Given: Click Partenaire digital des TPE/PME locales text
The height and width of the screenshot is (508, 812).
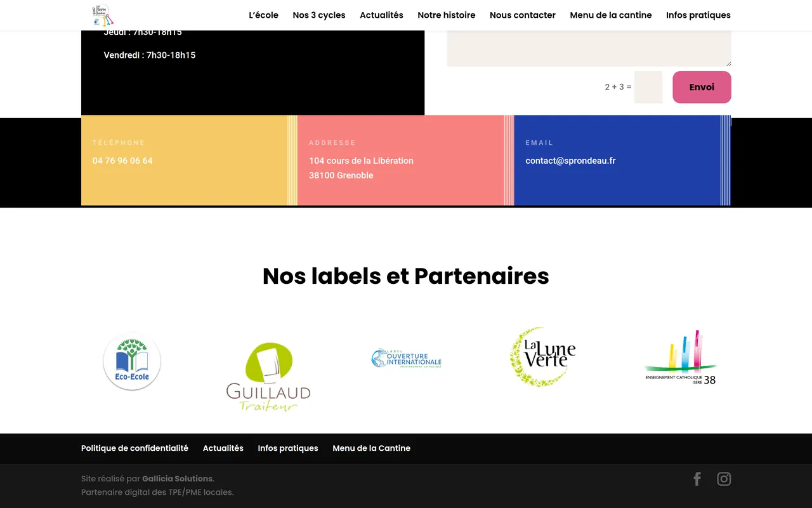Looking at the screenshot, I should [157, 492].
